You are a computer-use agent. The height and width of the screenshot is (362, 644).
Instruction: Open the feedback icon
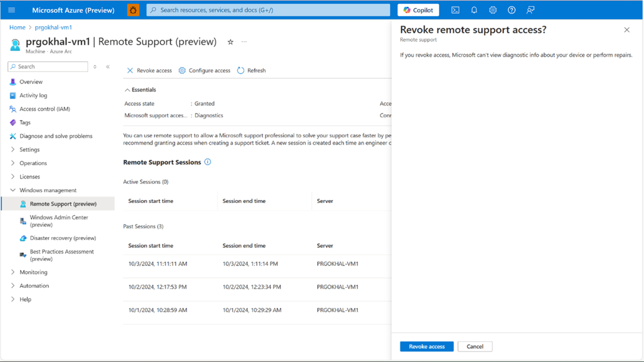[530, 10]
